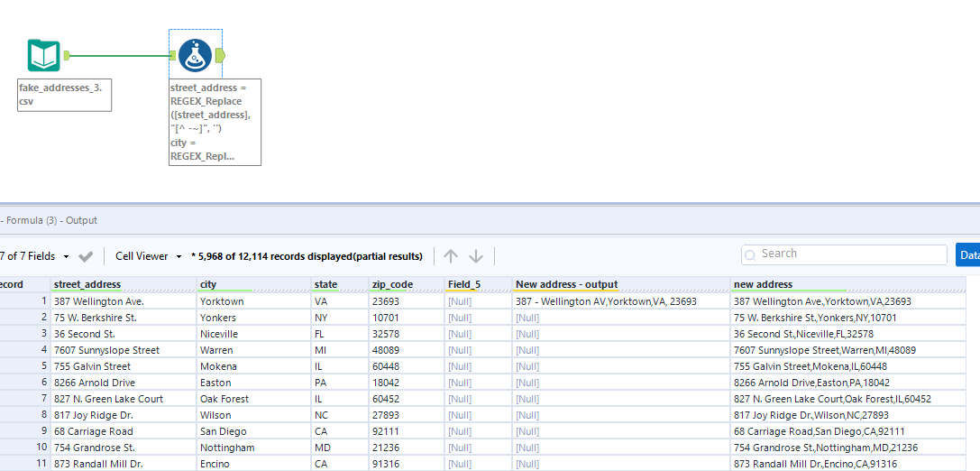Select cell 36 Second St. in street_address
The image size is (980, 471).
tap(124, 334)
